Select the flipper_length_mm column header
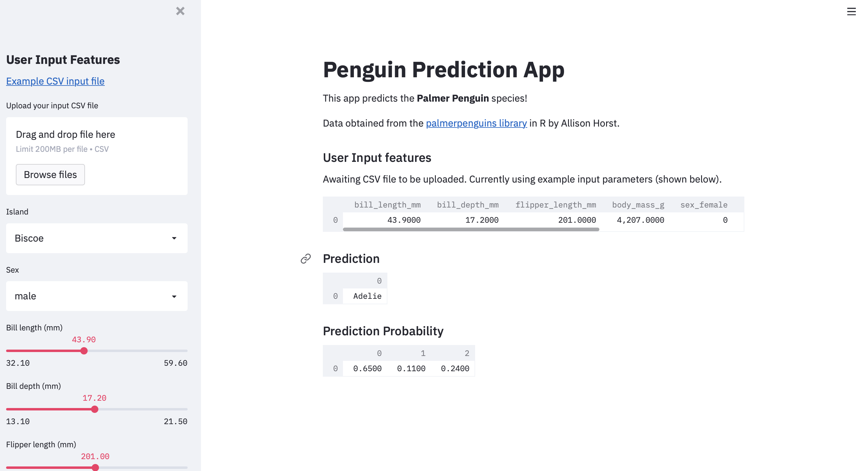 pyautogui.click(x=555, y=205)
